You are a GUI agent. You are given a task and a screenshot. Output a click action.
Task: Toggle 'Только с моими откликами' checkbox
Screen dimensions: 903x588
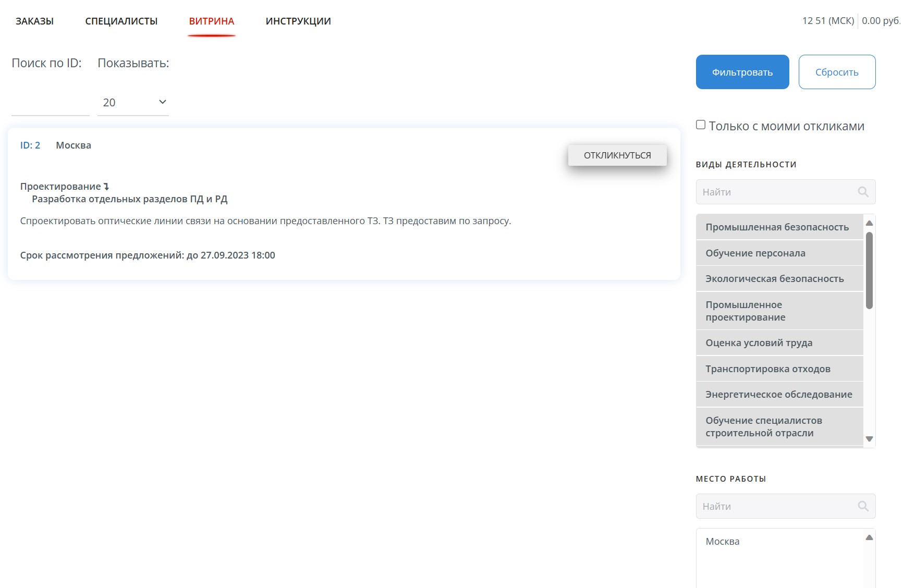pyautogui.click(x=701, y=125)
